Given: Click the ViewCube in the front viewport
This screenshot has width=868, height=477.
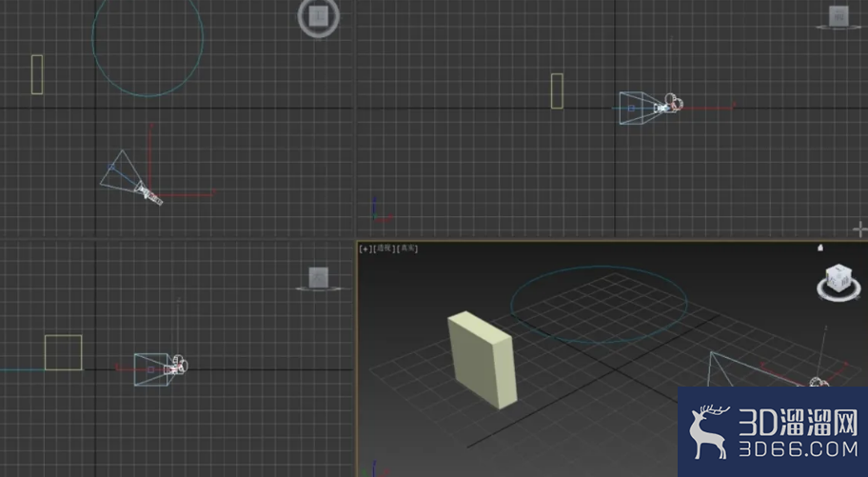Looking at the screenshot, I should tap(838, 16).
